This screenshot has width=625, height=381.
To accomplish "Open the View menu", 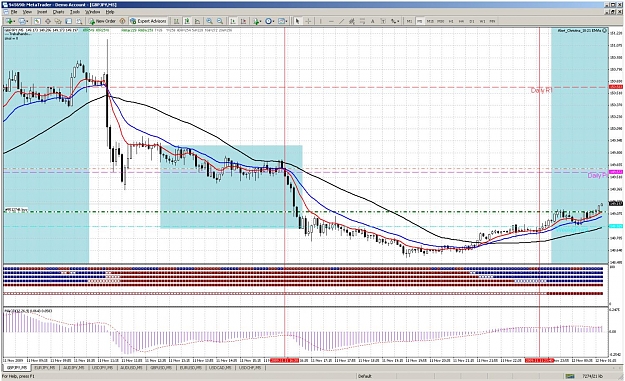I will (x=27, y=12).
